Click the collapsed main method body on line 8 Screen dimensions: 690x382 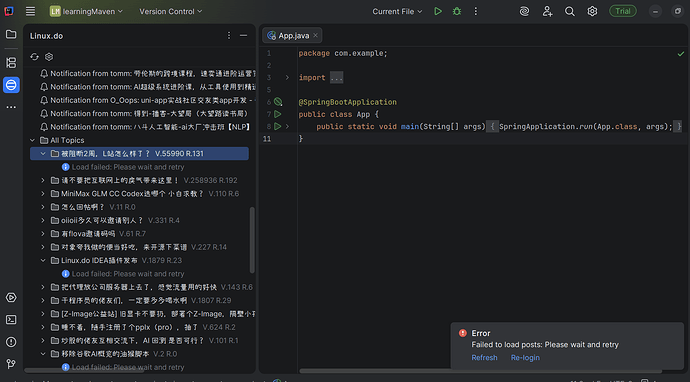(584, 127)
